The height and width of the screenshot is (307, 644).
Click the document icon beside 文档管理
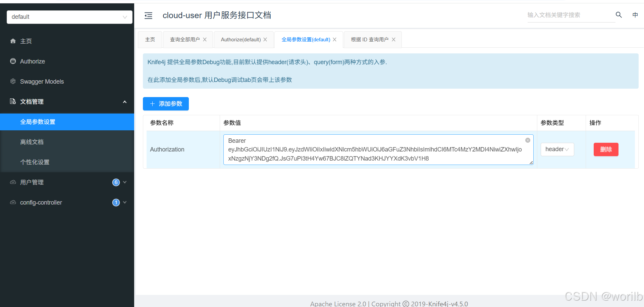(13, 101)
